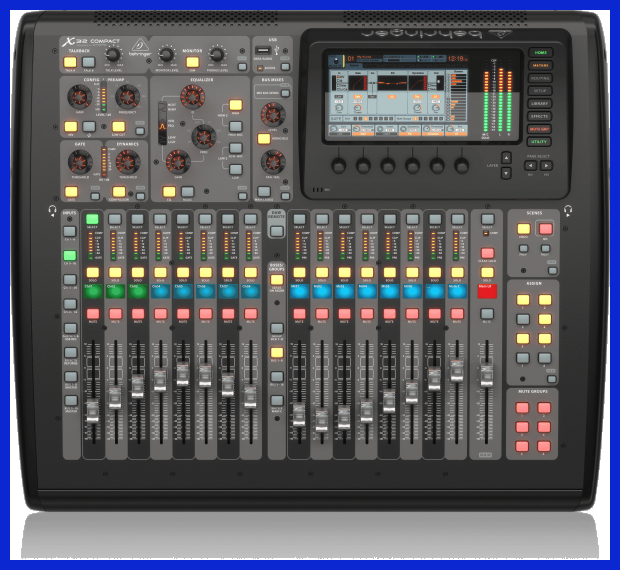620x570 pixels.
Task: Click the first rotary encoder below display
Action: (x=338, y=166)
